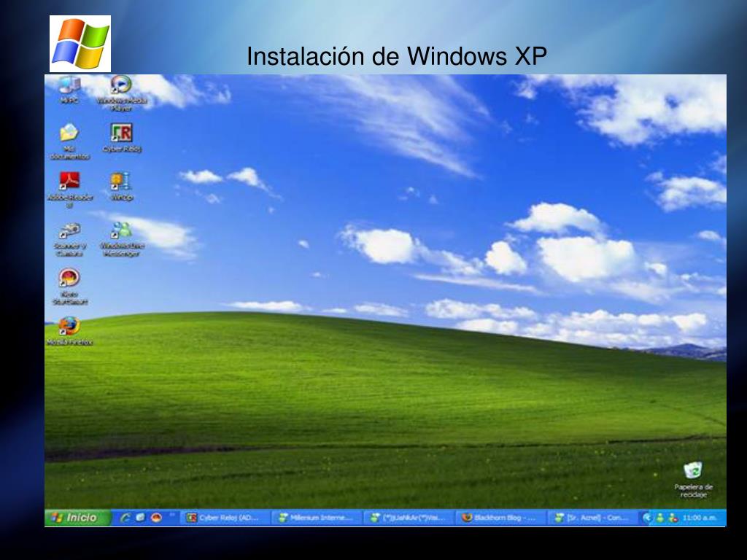Launch the Cyber Reloj desktop shortcut
The width and height of the screenshot is (747, 560).
tap(122, 138)
